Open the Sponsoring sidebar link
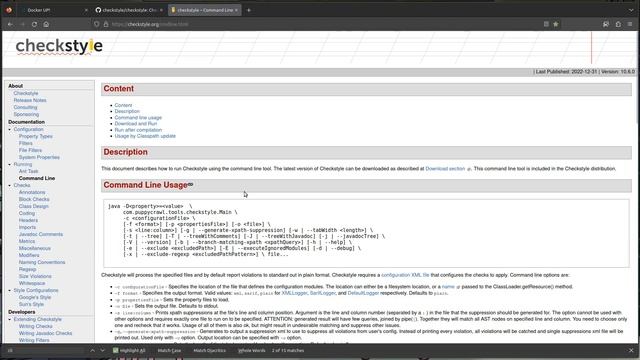This screenshot has width=640, height=360. point(26,114)
